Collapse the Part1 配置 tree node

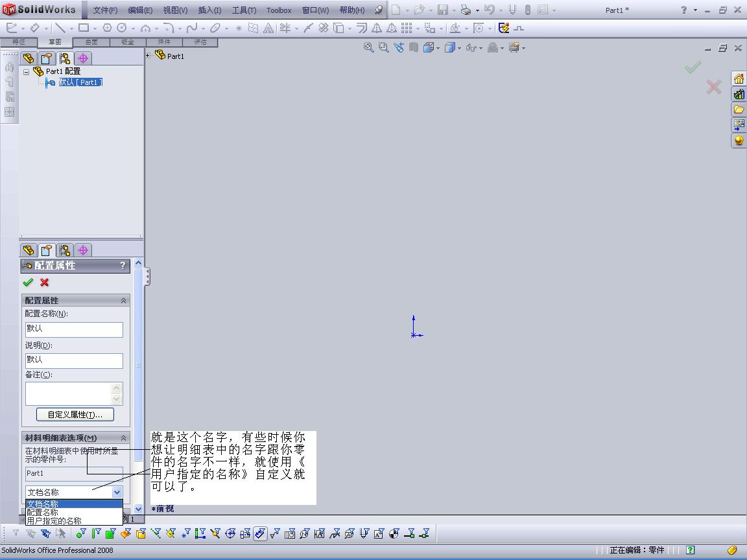click(x=27, y=72)
